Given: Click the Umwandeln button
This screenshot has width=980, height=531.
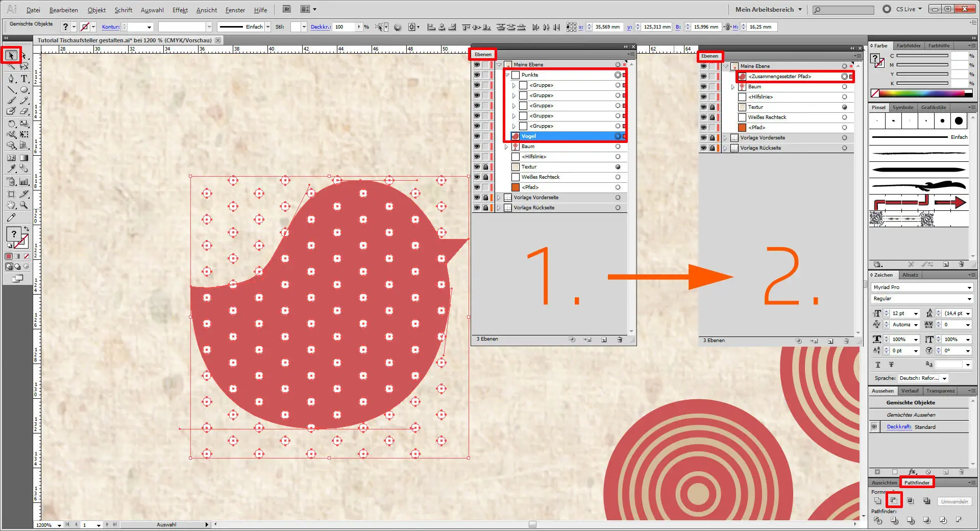Looking at the screenshot, I should tap(954, 501).
